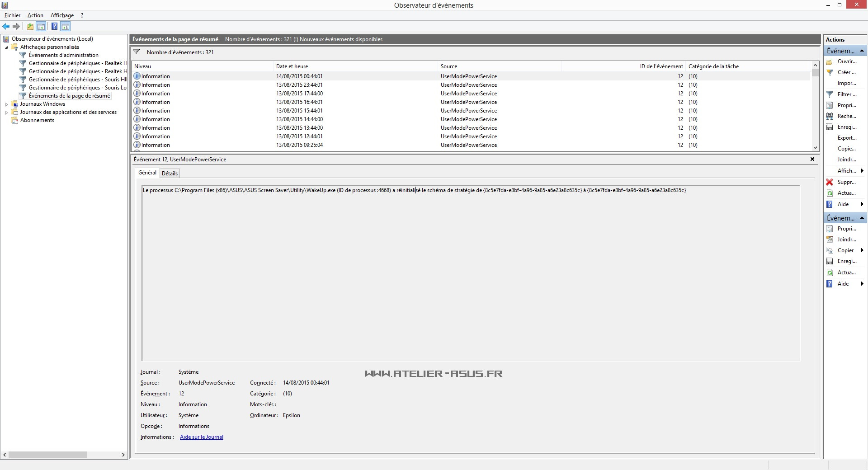Toggle the console tree pane toolbar icon
Image resolution: width=868 pixels, height=470 pixels.
click(x=41, y=27)
